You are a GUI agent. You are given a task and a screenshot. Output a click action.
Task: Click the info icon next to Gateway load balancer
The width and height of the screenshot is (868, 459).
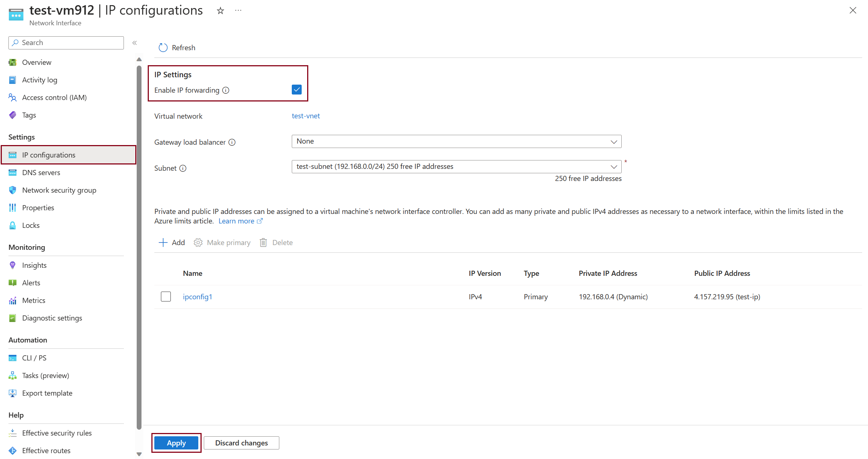pos(232,142)
